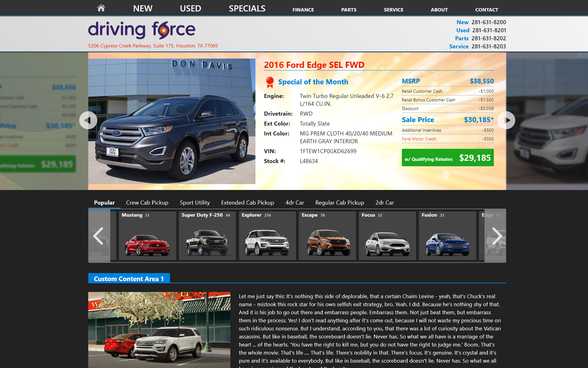Open the 2016 Ford Edge SEL FWD title
588x368 pixels.
(x=314, y=65)
